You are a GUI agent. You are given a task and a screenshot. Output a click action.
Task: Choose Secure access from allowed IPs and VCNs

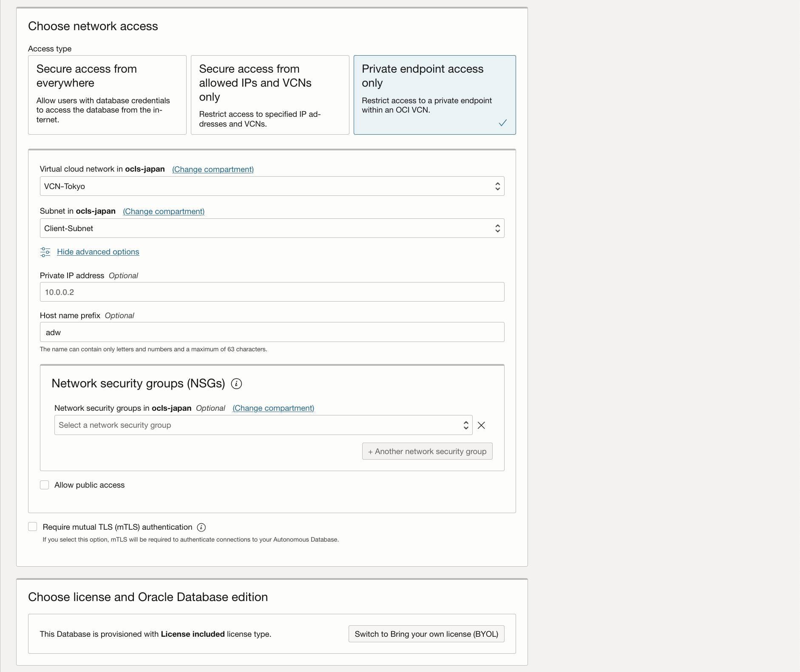pyautogui.click(x=270, y=95)
